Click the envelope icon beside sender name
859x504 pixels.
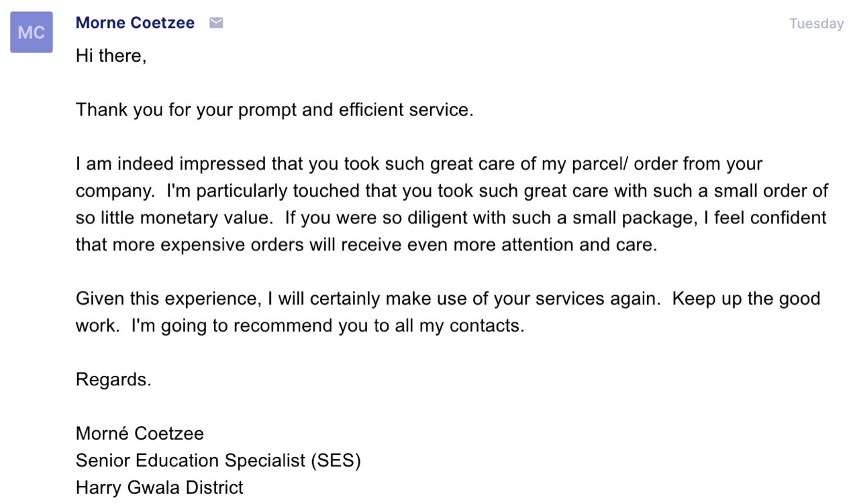coord(216,23)
